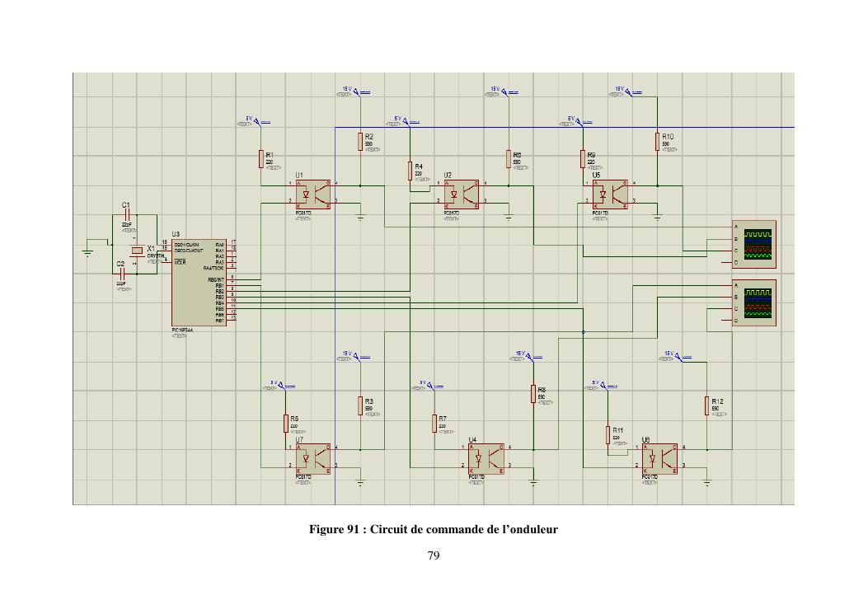Image resolution: width=868 pixels, height=614 pixels.
Task: Click resistor R12 symbol
Action: [706, 405]
